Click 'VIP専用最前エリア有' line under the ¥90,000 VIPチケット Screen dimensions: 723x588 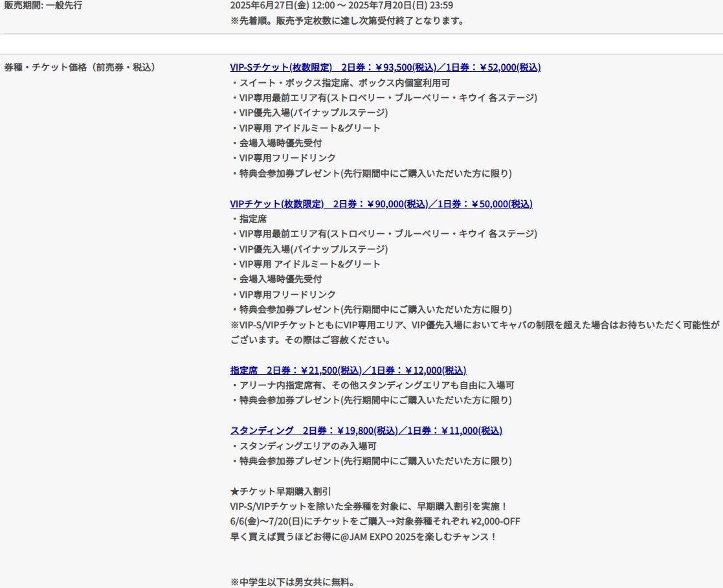384,234
